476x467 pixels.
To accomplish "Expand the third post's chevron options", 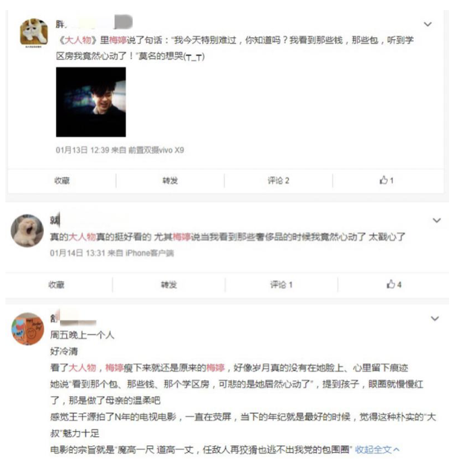I will pos(435,319).
